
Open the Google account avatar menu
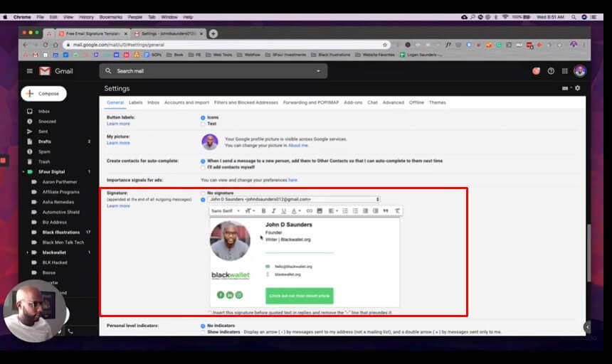point(579,71)
